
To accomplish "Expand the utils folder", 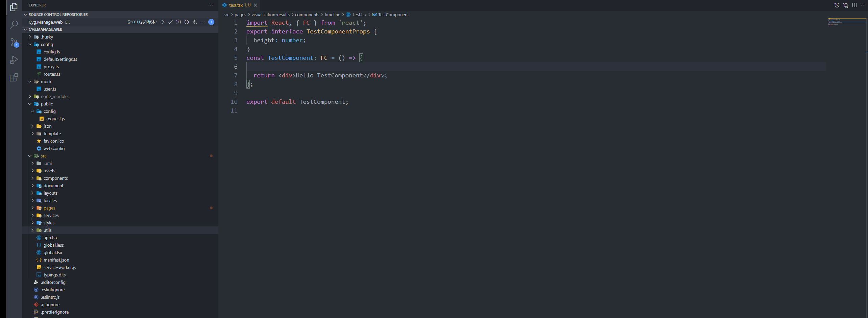I will tap(32, 230).
